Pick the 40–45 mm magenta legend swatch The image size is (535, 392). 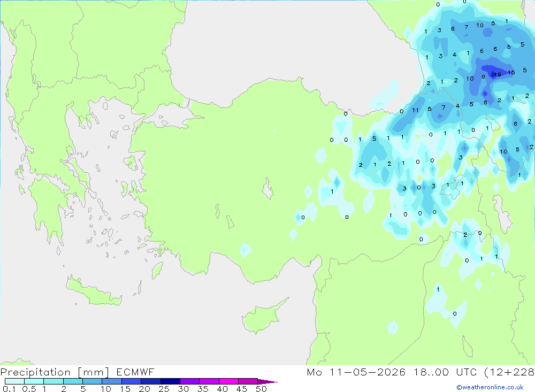(228, 381)
